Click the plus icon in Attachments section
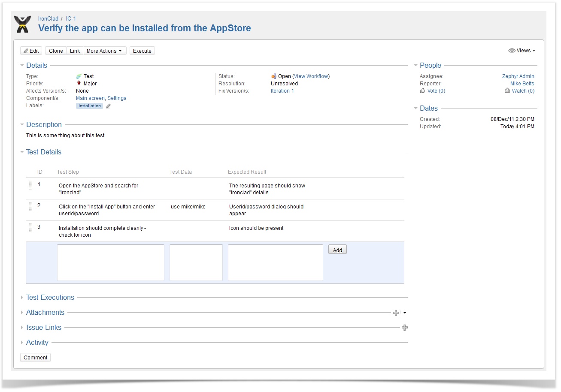The image size is (561, 392). [396, 313]
